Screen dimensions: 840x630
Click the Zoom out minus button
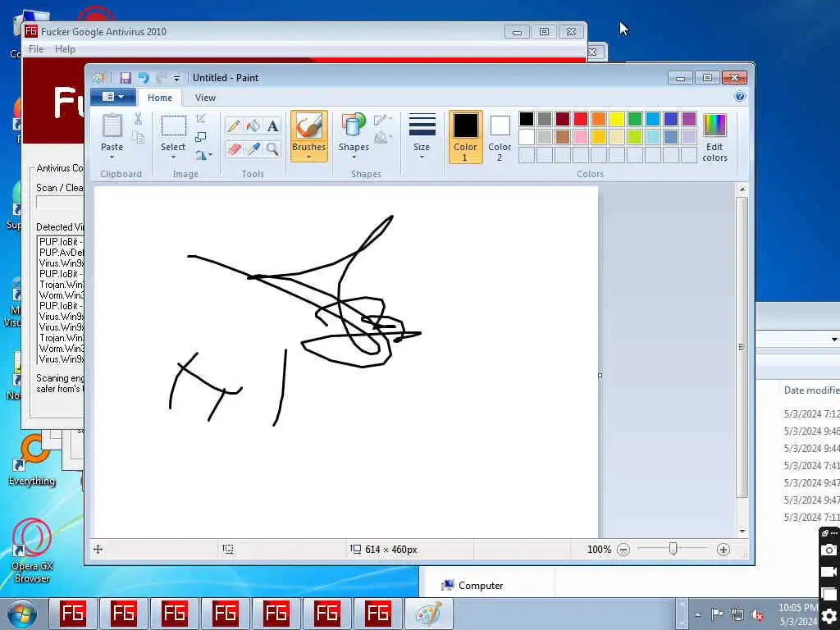click(623, 549)
